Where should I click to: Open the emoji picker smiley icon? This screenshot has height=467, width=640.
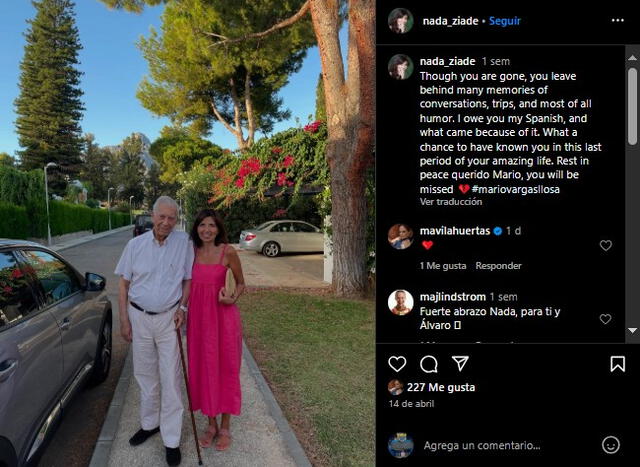click(611, 445)
